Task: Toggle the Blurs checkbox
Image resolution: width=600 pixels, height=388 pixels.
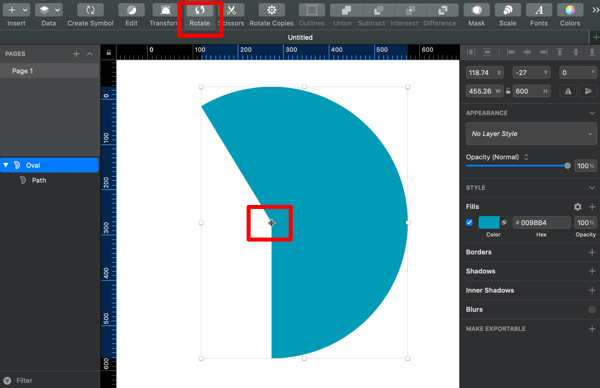Action: tap(592, 310)
